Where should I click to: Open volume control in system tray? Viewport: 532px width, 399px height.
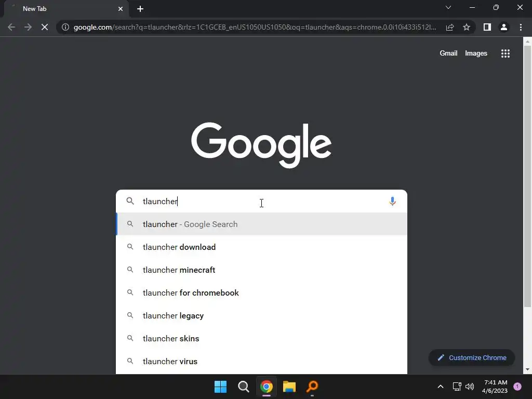point(470,387)
